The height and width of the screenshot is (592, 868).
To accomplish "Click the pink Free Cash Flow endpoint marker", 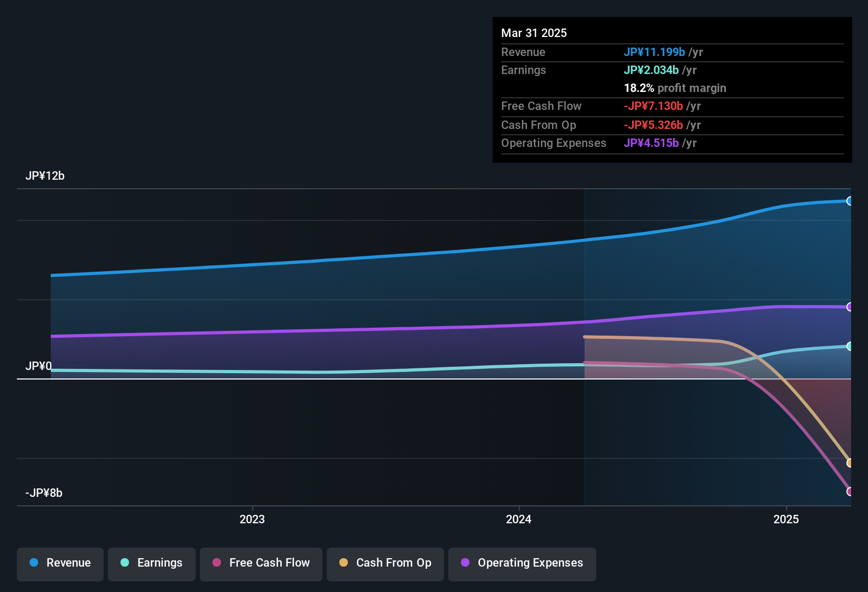I will [849, 491].
